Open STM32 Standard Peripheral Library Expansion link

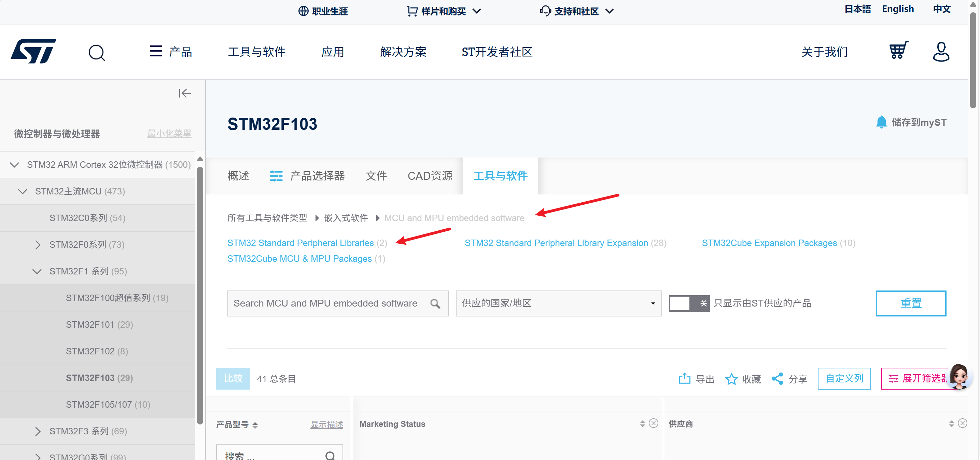[x=556, y=243]
